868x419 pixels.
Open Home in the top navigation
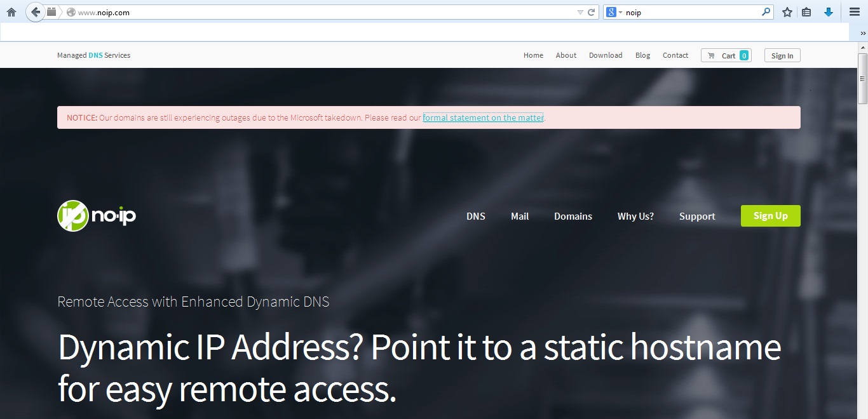pyautogui.click(x=533, y=55)
